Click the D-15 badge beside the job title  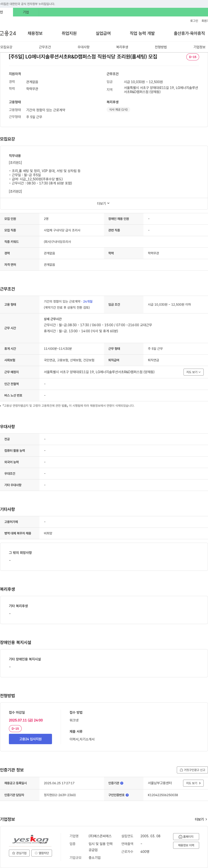pyautogui.click(x=192, y=57)
